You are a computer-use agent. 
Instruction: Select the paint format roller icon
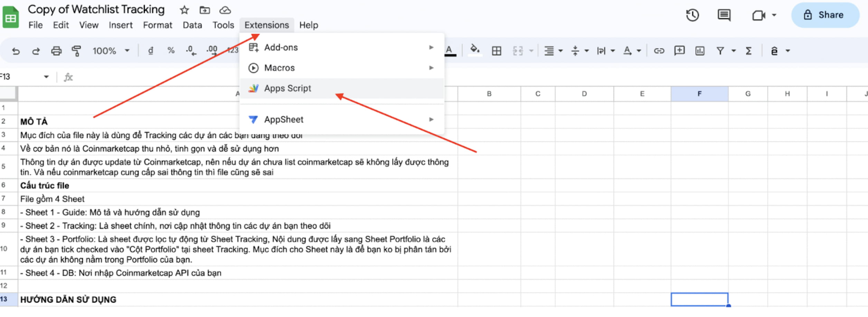click(x=76, y=51)
